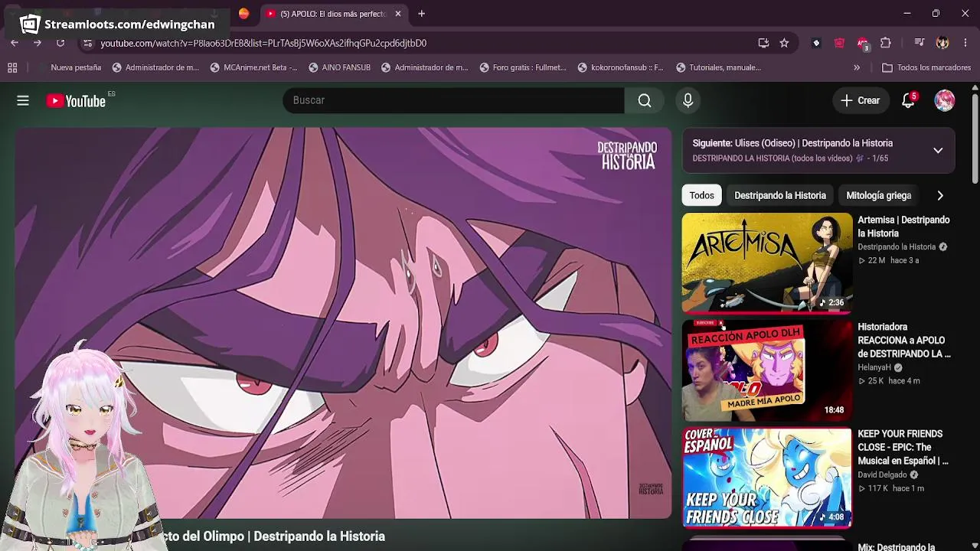Select the Todos filter chip
Screen dimensions: 980x551
point(701,195)
